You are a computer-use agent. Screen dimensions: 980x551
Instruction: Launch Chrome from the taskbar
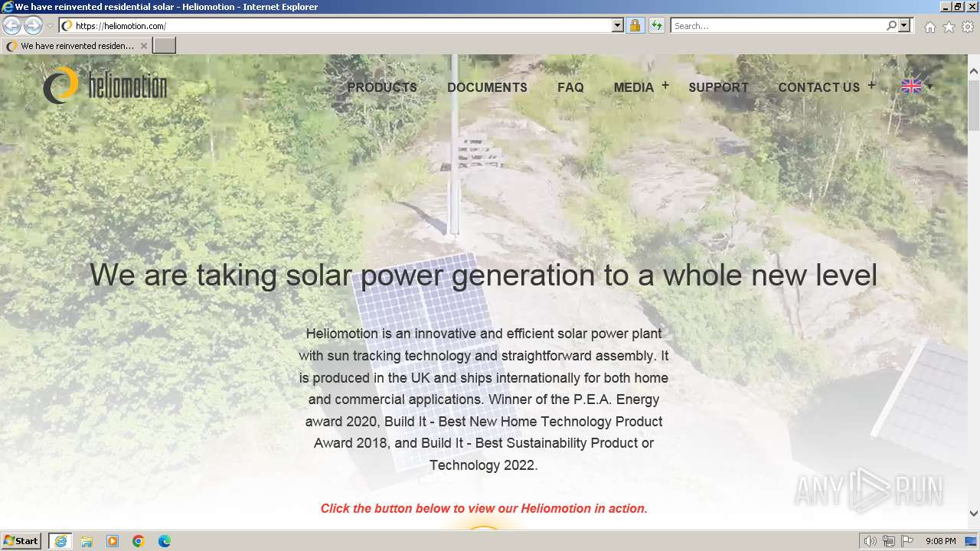point(139,541)
